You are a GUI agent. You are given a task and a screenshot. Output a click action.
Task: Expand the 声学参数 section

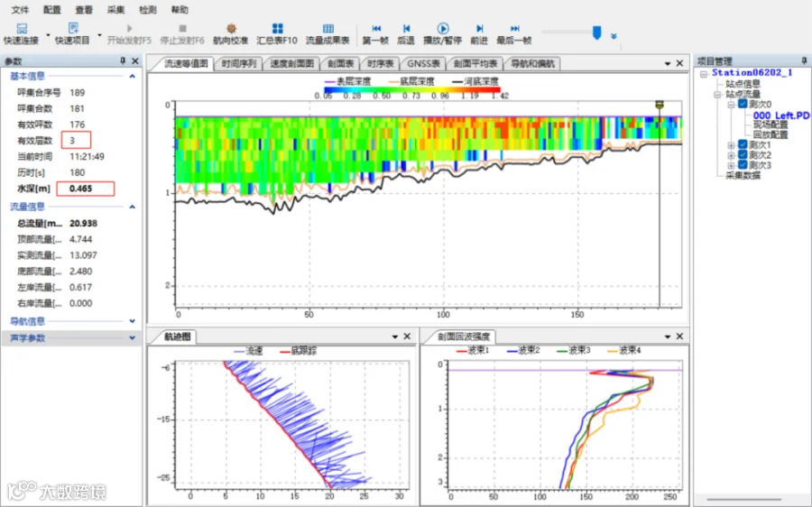point(133,338)
